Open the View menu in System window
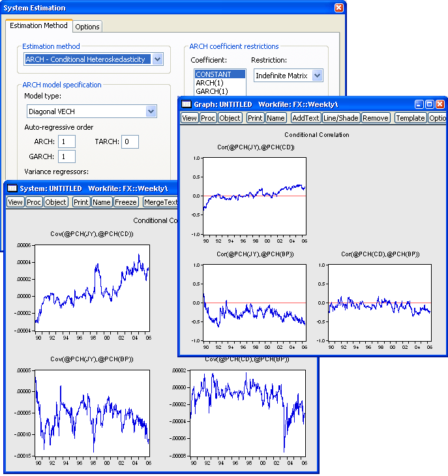This screenshot has height=476, width=448. pos(15,202)
